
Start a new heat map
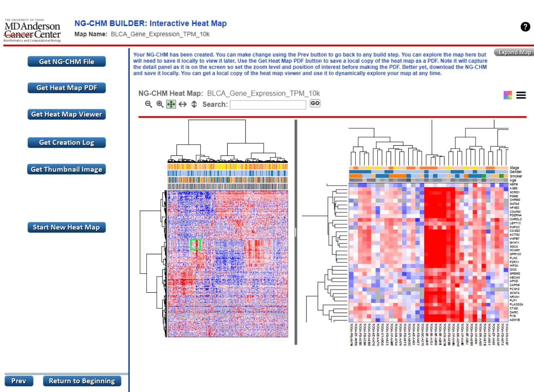(x=67, y=227)
